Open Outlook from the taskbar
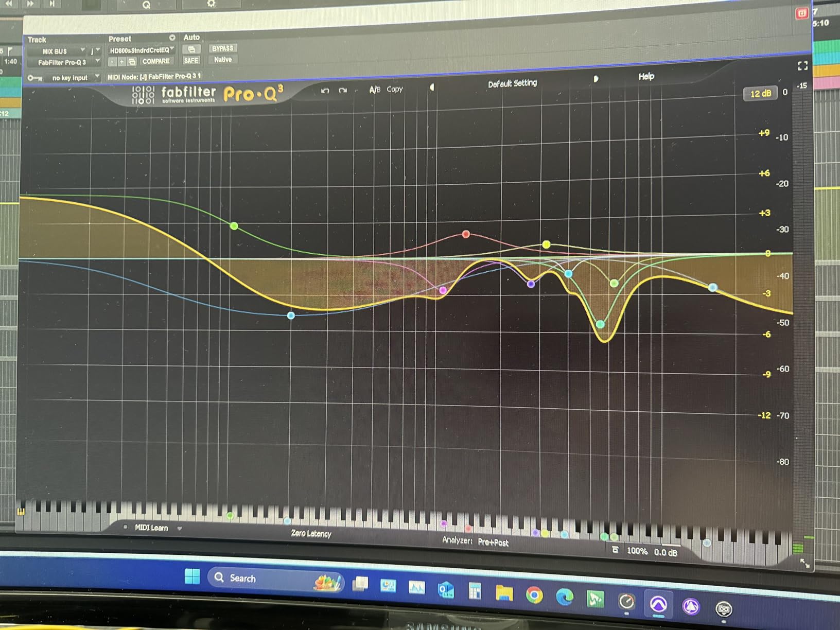Viewport: 840px width, 630px height. [x=446, y=589]
